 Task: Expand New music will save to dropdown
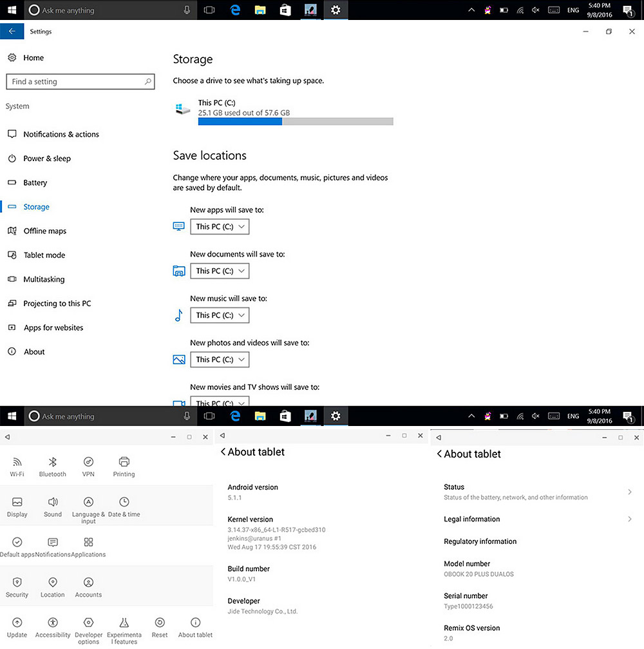(x=220, y=315)
